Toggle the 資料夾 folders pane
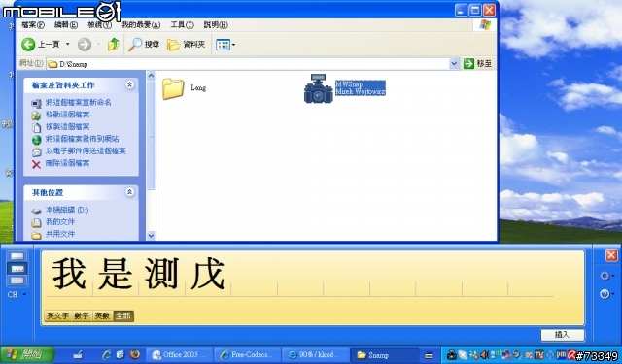 [186, 45]
